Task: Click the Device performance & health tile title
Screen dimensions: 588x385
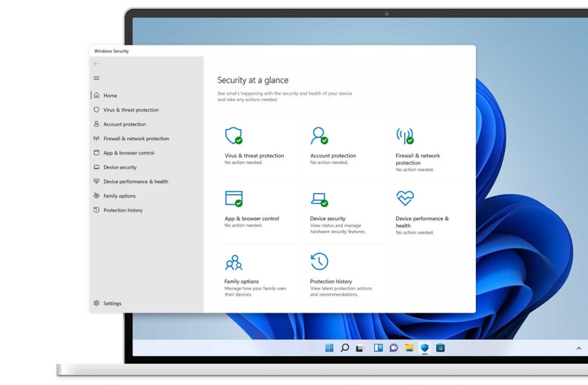Action: (x=422, y=222)
